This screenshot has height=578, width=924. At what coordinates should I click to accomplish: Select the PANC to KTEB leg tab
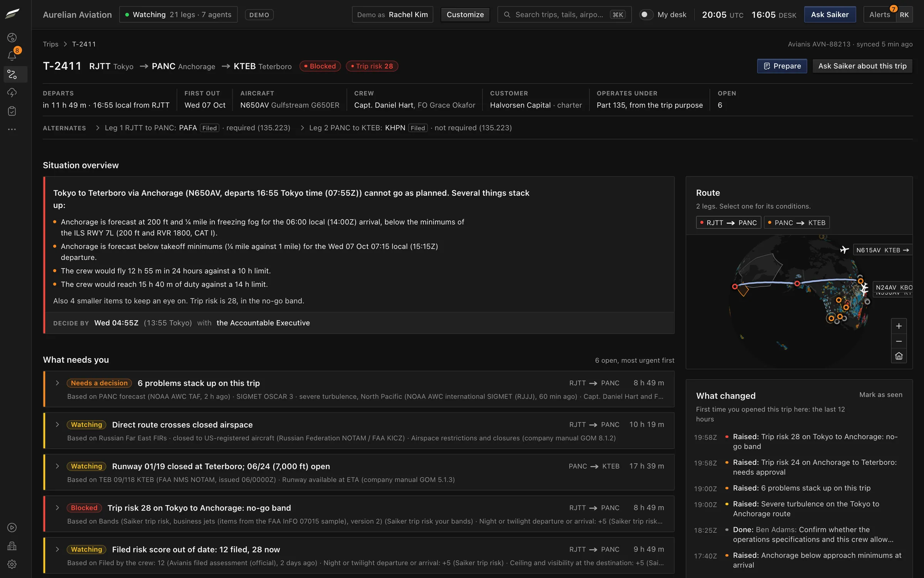coord(797,223)
